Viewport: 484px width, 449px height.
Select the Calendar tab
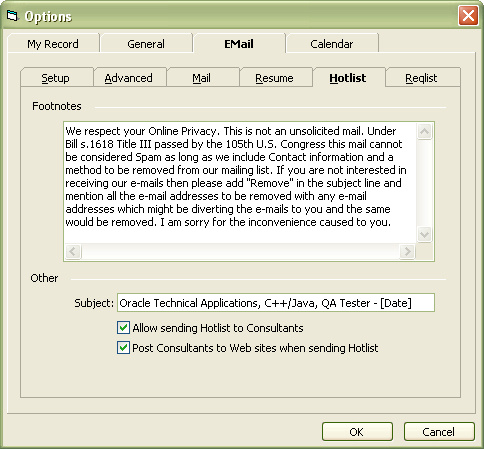[x=332, y=44]
